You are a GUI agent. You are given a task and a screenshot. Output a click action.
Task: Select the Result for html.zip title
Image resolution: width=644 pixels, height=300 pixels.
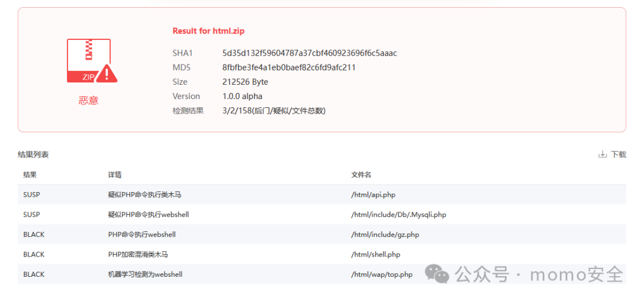(x=209, y=31)
